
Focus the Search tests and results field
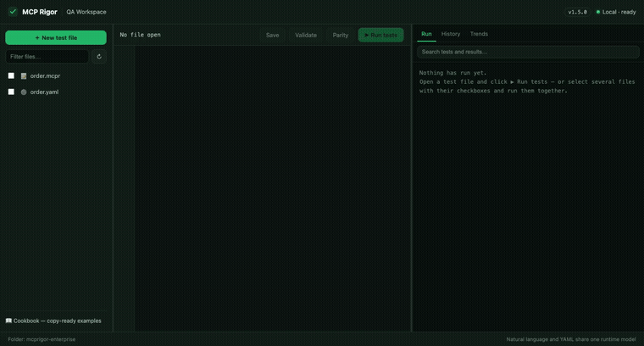[528, 52]
